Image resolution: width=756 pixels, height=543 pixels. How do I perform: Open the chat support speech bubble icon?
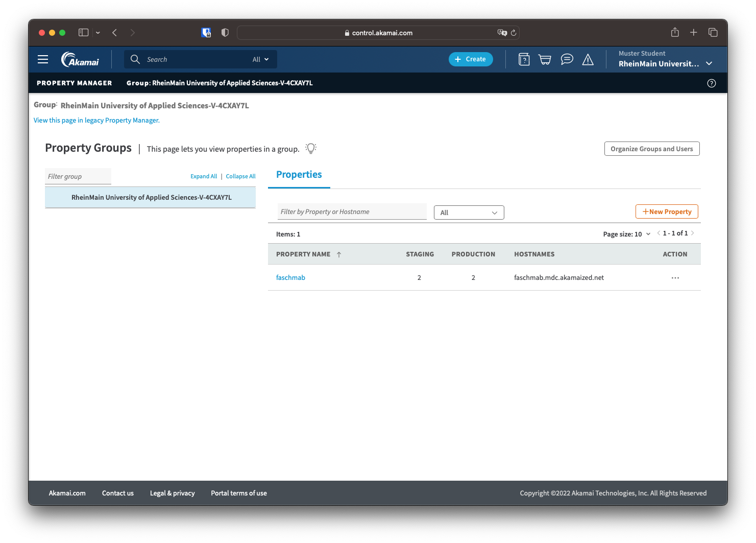(x=567, y=59)
